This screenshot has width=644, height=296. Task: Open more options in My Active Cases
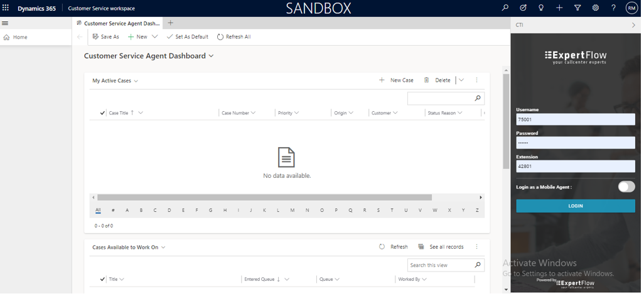477,80
